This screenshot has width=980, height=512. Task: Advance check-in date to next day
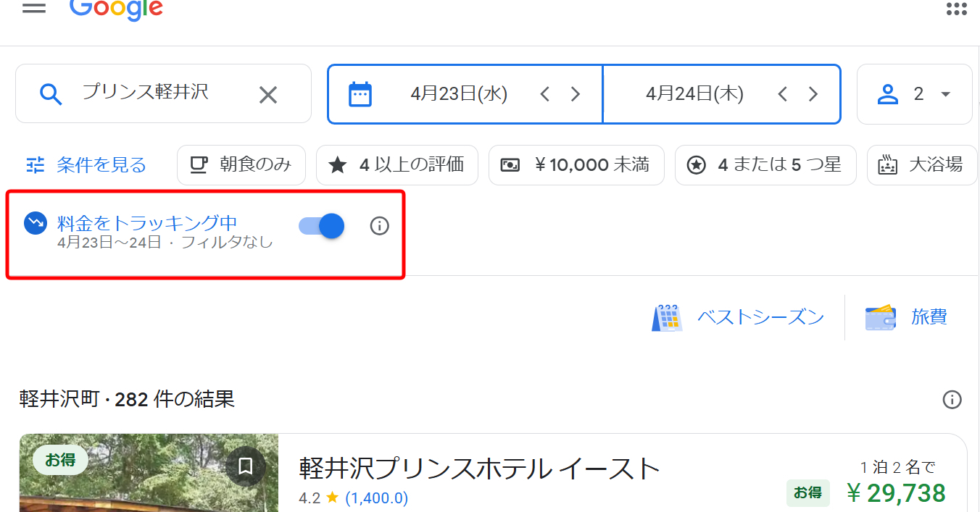(576, 94)
